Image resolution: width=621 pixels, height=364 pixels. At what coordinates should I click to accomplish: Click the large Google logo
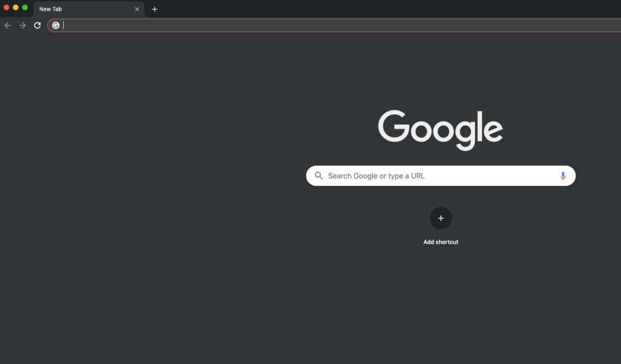tap(440, 129)
